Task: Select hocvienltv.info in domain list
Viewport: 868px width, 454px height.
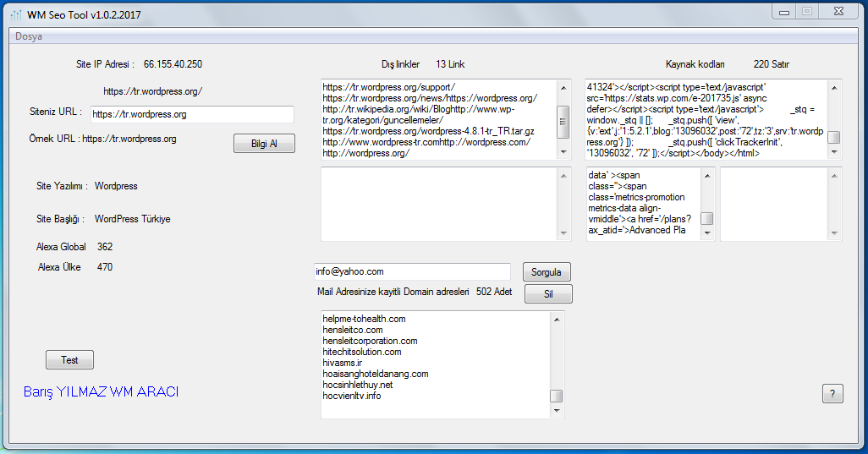Action: tap(352, 396)
